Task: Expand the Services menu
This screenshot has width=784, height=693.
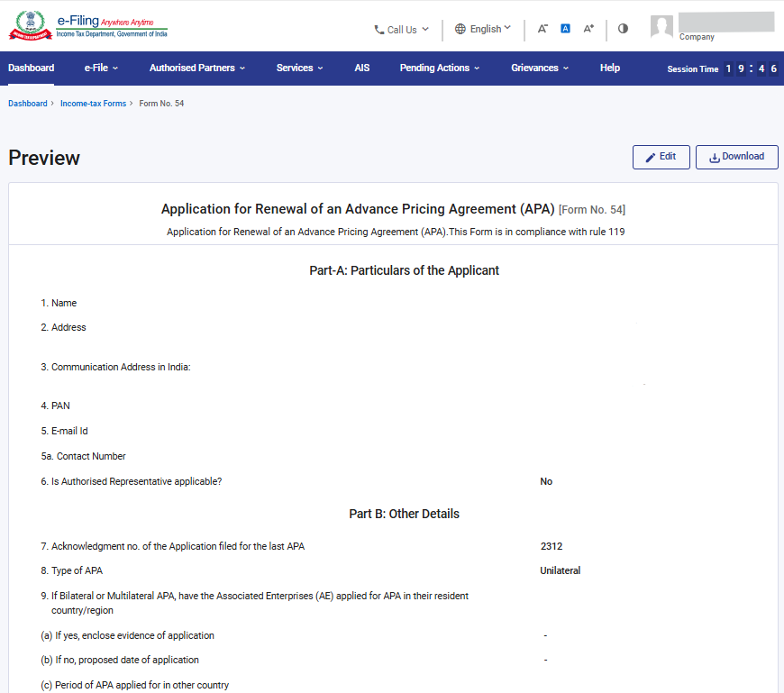Action: (299, 68)
